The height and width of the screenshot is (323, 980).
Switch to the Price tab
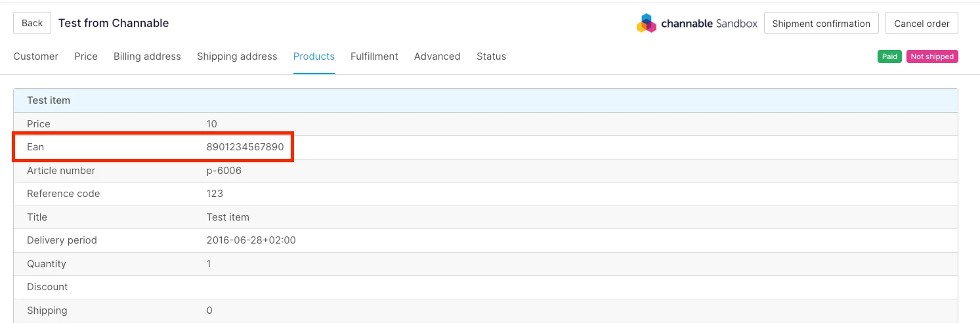[86, 56]
